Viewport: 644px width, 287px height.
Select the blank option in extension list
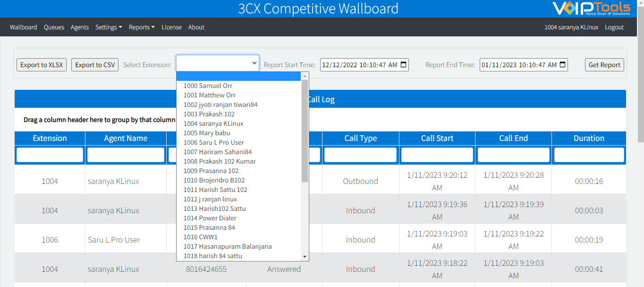click(239, 77)
